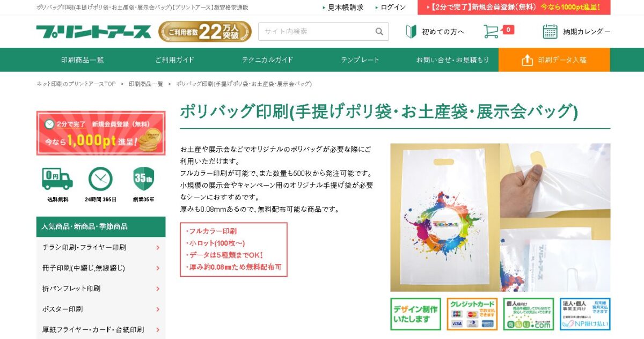Click the 1,000pt member registration banner
The width and height of the screenshot is (644, 339).
[101, 134]
